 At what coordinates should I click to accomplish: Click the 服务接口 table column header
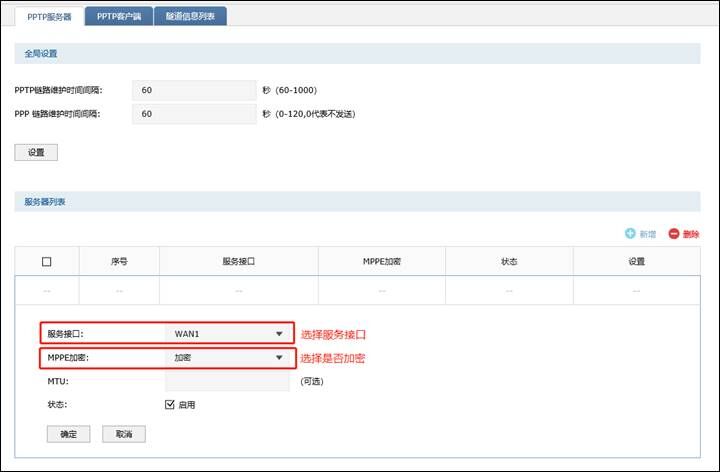pyautogui.click(x=238, y=262)
